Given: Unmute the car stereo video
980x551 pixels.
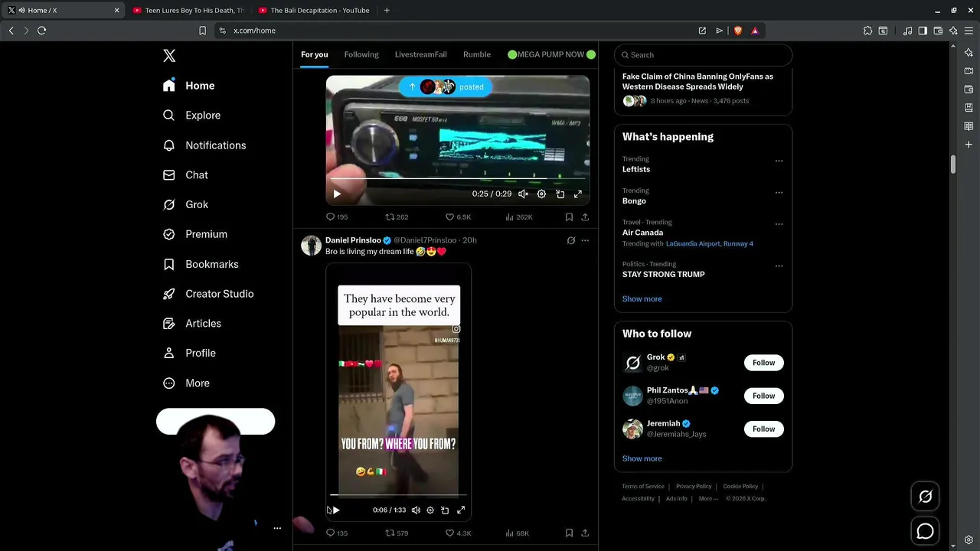Looking at the screenshot, I should [523, 194].
